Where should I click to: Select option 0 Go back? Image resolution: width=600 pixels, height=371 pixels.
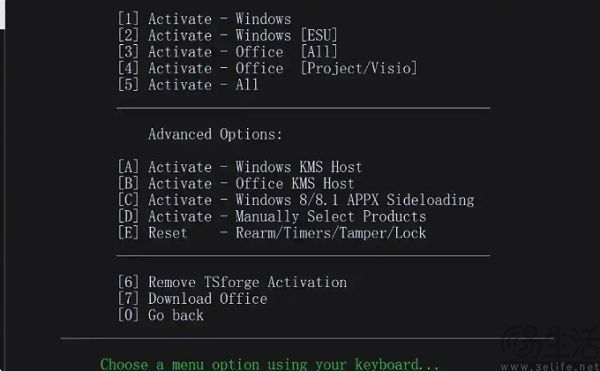coord(160,315)
